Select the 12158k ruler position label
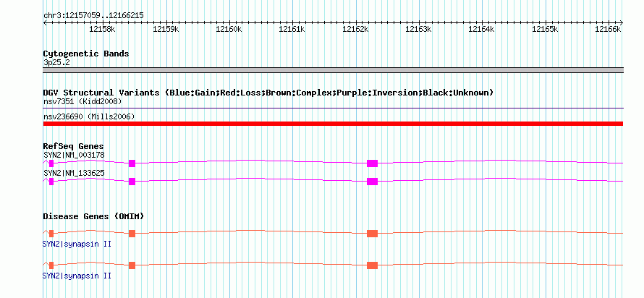This screenshot has height=298, width=644. pos(102,29)
